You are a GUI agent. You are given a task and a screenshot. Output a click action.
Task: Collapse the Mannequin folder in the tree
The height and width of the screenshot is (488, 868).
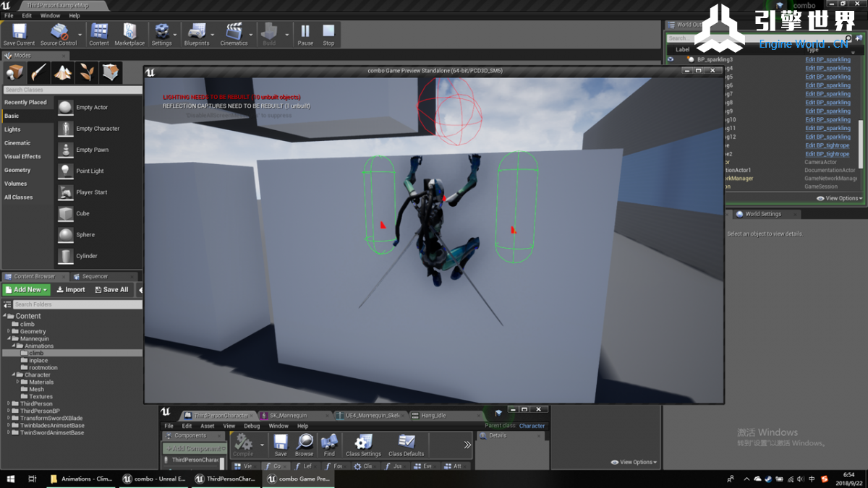[x=9, y=338]
